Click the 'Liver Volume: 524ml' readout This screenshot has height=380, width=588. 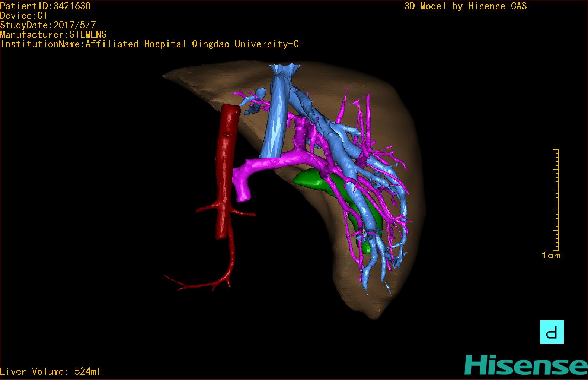(x=50, y=371)
